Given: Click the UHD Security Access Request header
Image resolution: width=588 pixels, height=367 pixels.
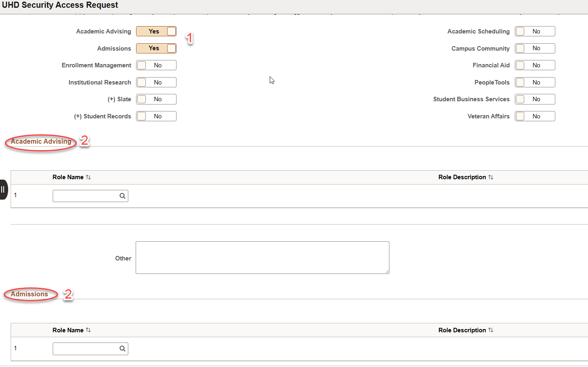Looking at the screenshot, I should pos(59,5).
